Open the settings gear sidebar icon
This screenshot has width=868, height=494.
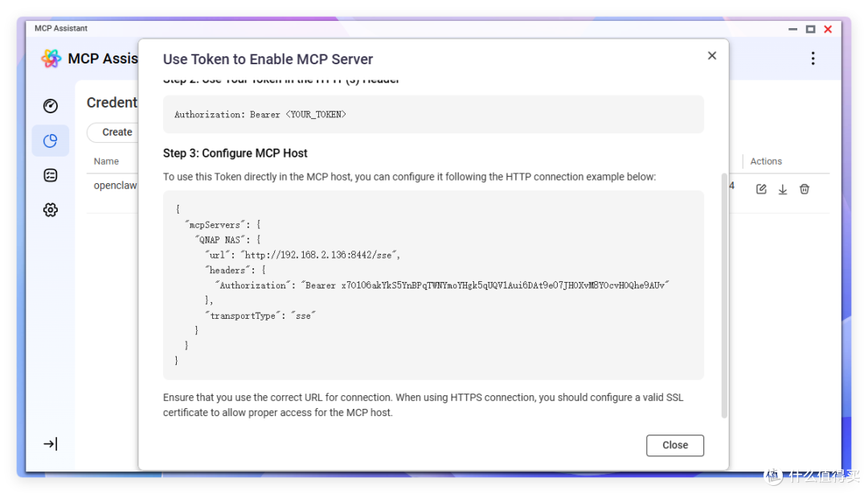[51, 210]
